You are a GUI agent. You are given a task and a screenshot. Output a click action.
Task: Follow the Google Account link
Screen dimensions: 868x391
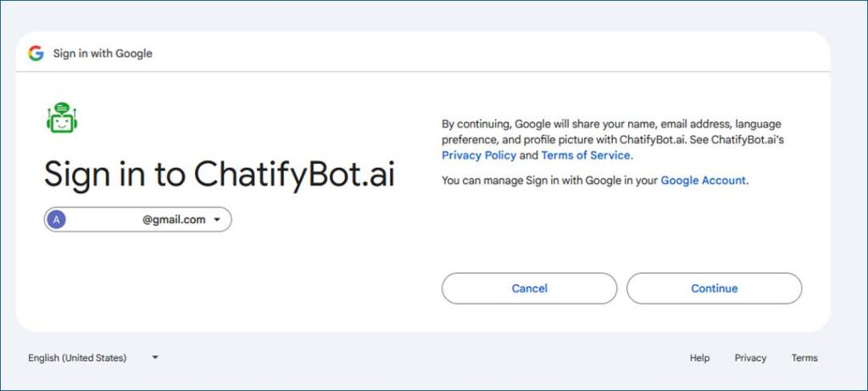(703, 180)
